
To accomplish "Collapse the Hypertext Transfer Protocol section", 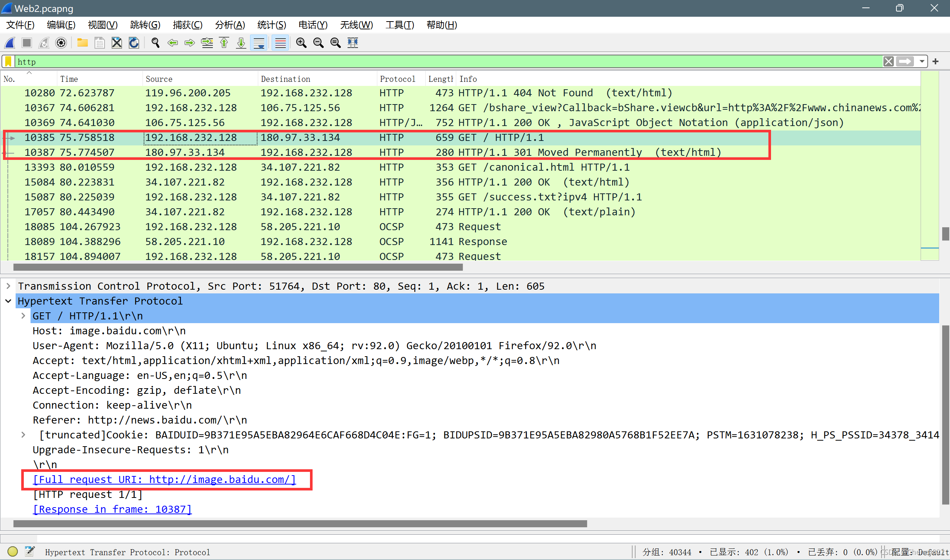I will click(x=8, y=301).
